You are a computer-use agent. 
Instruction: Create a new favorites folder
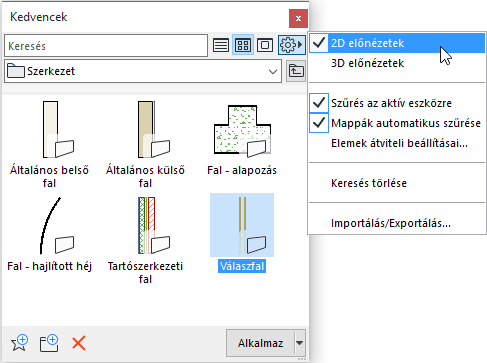tap(49, 343)
